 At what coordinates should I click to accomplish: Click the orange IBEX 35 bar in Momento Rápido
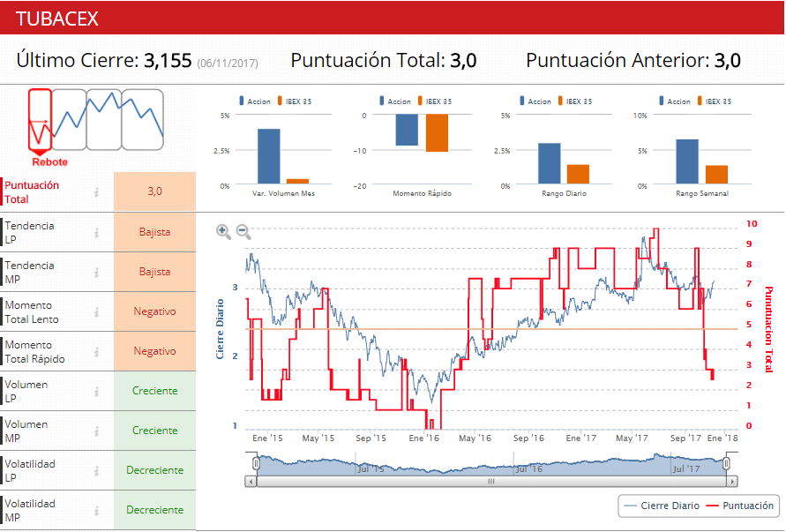[438, 133]
